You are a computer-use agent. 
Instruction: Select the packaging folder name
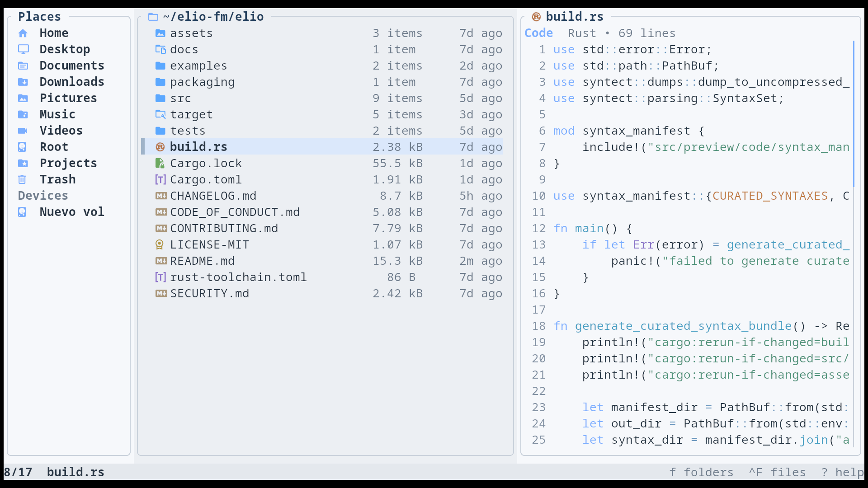click(202, 82)
